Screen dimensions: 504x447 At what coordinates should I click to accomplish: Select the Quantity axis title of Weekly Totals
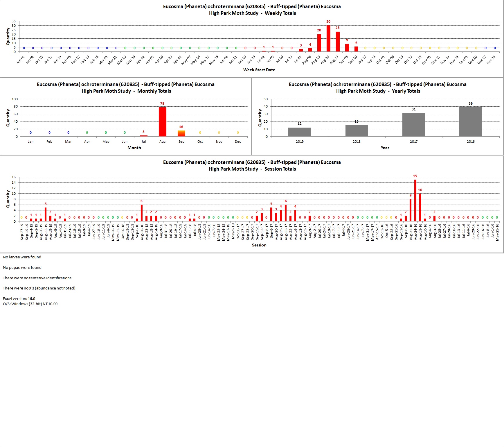click(x=8, y=37)
